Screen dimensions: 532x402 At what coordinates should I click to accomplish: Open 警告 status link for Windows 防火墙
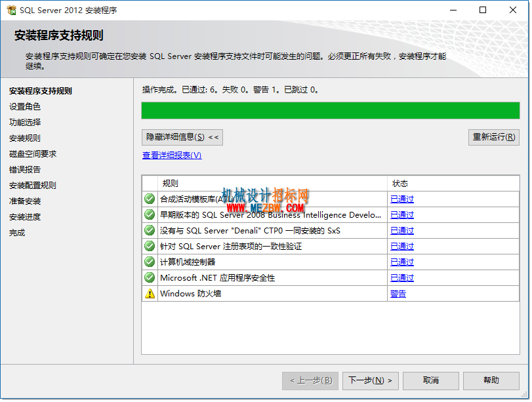pyautogui.click(x=398, y=294)
